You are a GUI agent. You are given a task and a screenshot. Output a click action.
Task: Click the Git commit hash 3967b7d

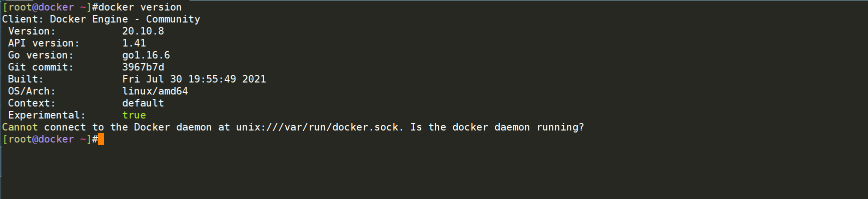(x=143, y=67)
